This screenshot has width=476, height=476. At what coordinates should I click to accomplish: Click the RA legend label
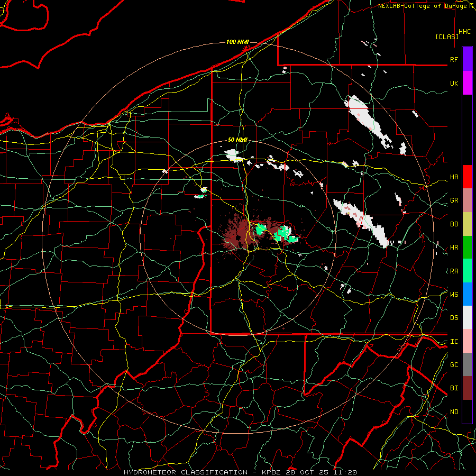454,271
